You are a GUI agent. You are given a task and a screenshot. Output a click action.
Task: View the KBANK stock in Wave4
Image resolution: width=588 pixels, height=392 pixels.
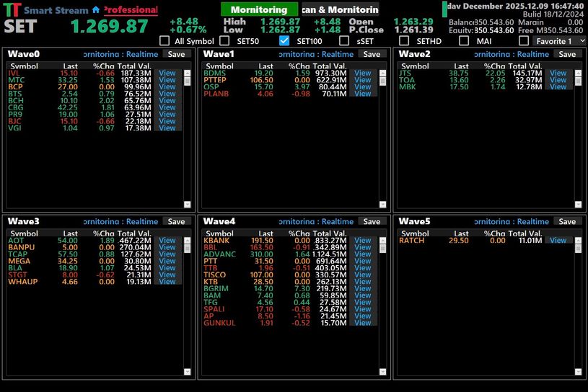tap(362, 241)
